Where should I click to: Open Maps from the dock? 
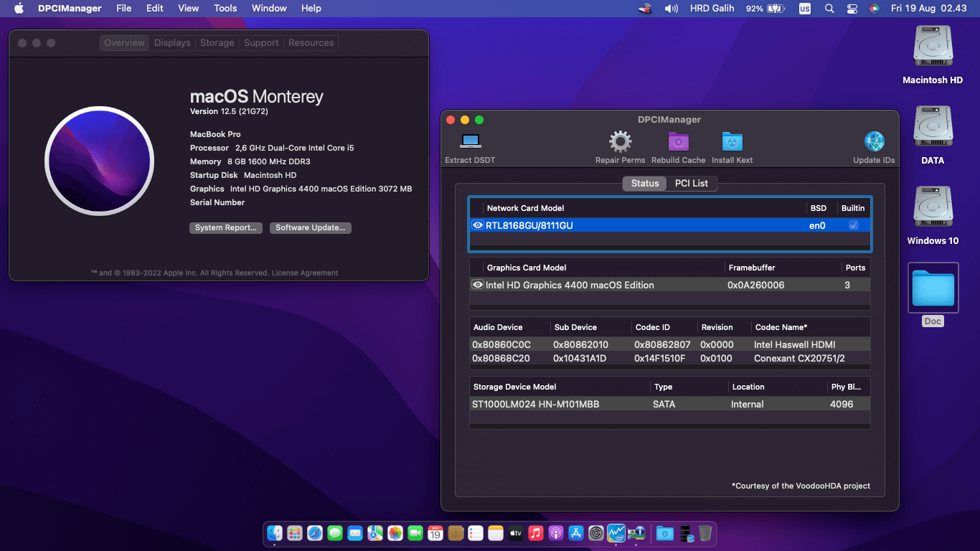click(x=374, y=533)
